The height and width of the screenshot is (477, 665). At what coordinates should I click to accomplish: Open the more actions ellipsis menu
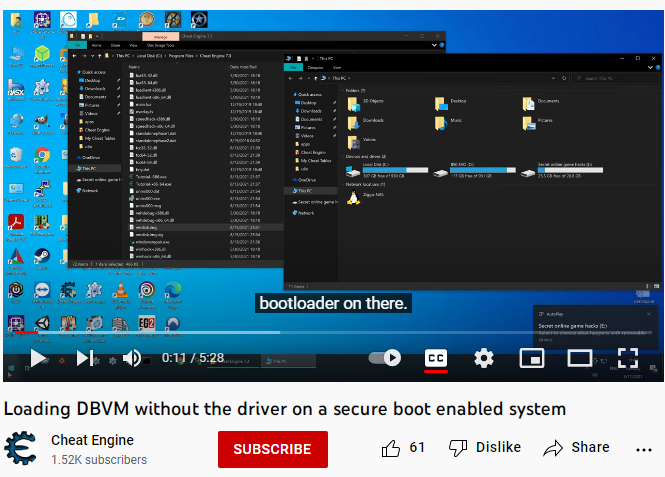coord(642,448)
